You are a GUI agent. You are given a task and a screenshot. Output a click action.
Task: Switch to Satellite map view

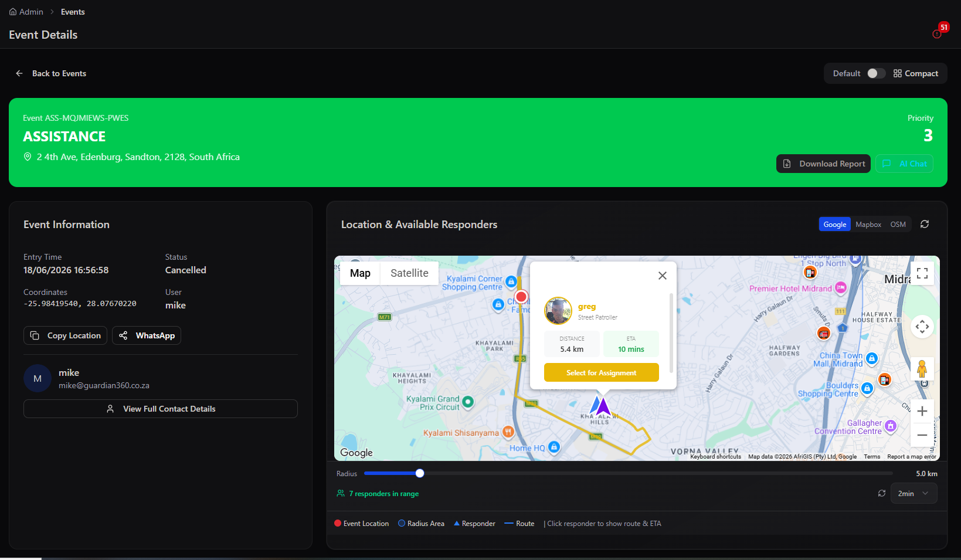click(x=409, y=273)
